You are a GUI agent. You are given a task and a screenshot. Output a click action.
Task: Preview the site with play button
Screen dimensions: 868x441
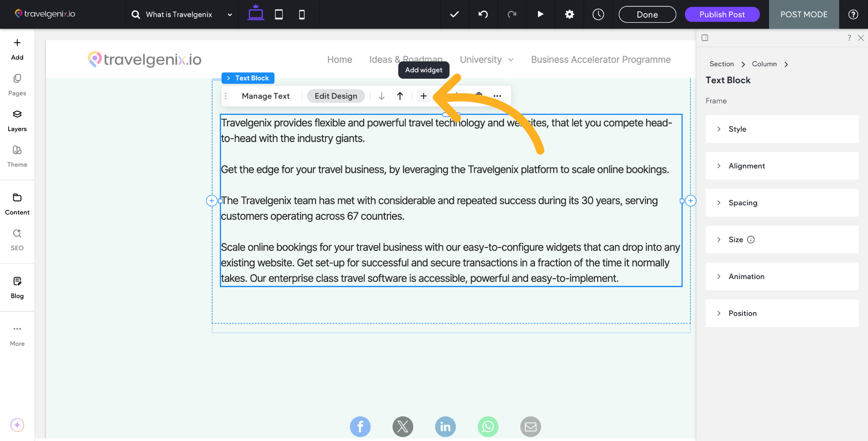click(540, 14)
